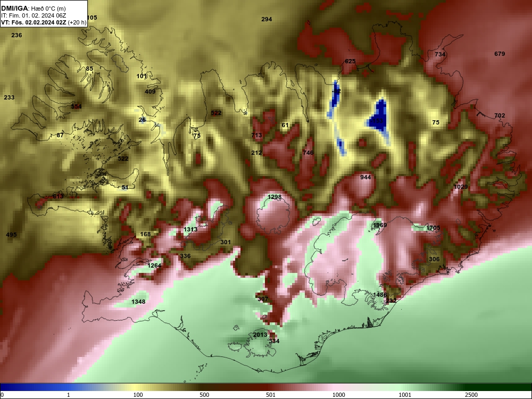Click the legend label '1000'
Screen dimensions: 532x399
(338, 395)
